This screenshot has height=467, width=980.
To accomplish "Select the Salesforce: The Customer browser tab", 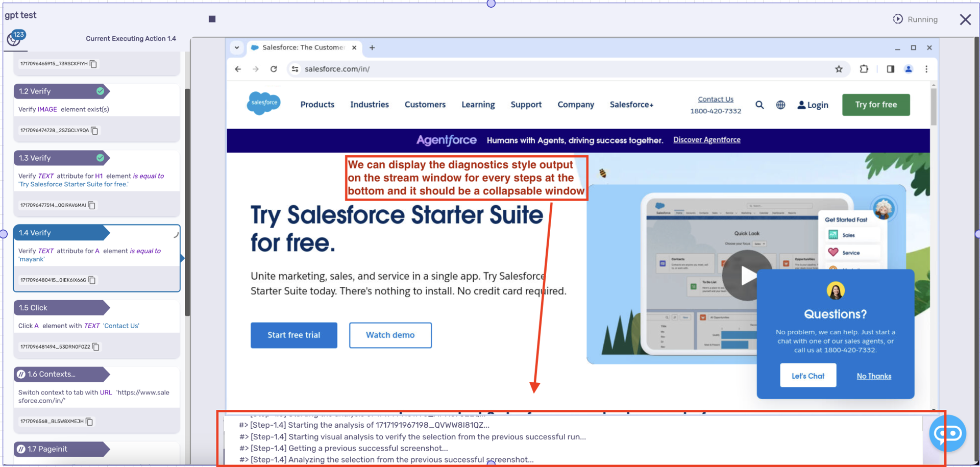I will point(304,47).
